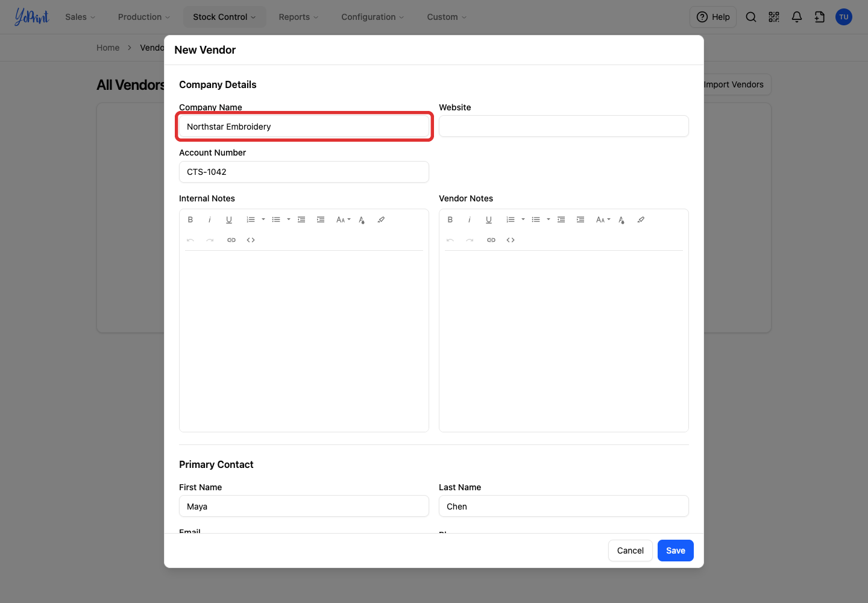This screenshot has width=868, height=603.
Task: Toggle underline in Internal Notes editor
Action: [x=229, y=219]
